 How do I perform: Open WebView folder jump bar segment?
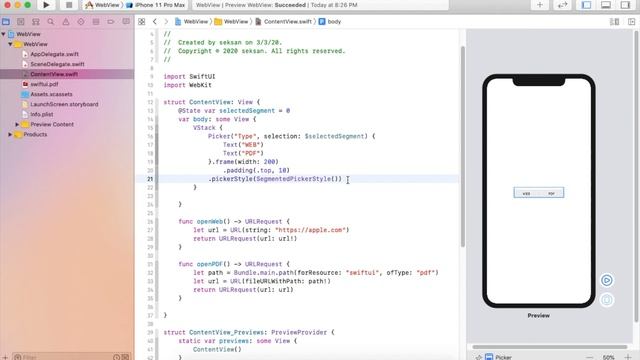point(231,22)
